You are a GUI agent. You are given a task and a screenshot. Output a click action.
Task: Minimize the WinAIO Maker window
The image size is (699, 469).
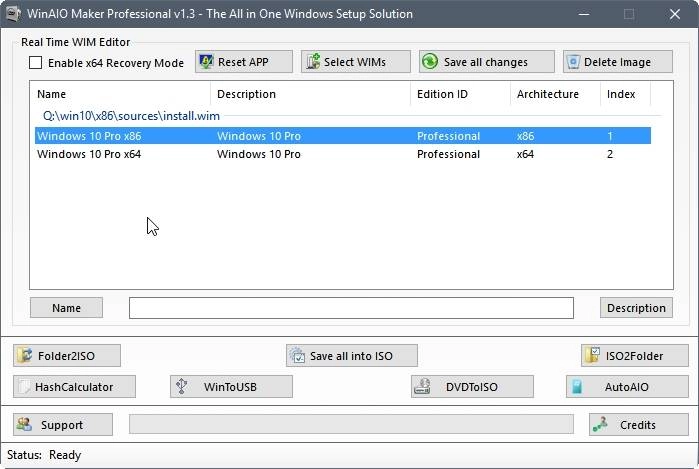pos(584,14)
